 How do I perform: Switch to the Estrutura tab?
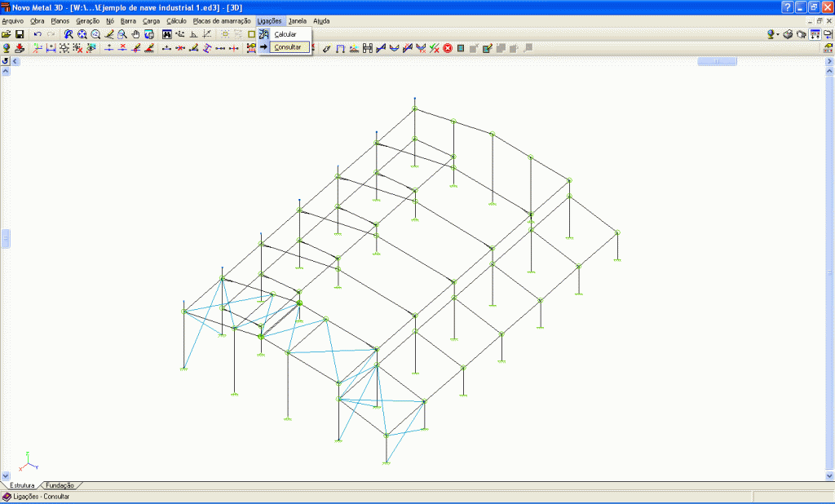(x=22, y=485)
